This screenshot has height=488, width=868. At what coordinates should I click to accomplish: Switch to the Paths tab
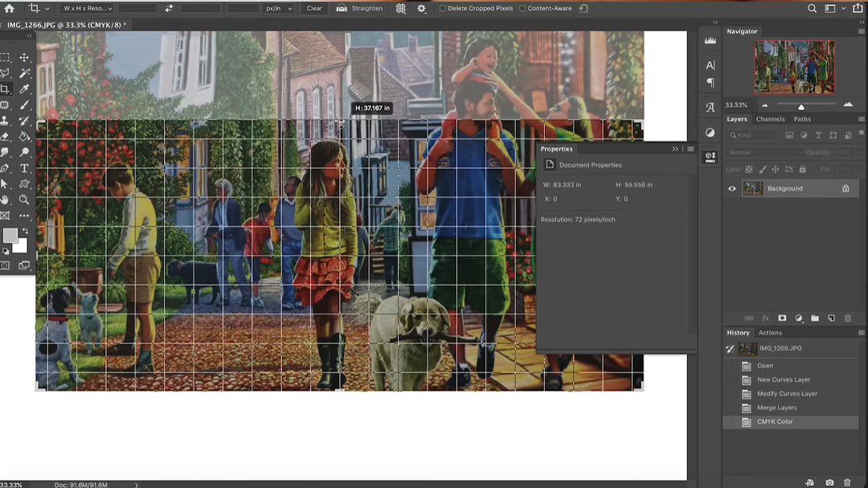click(x=802, y=119)
